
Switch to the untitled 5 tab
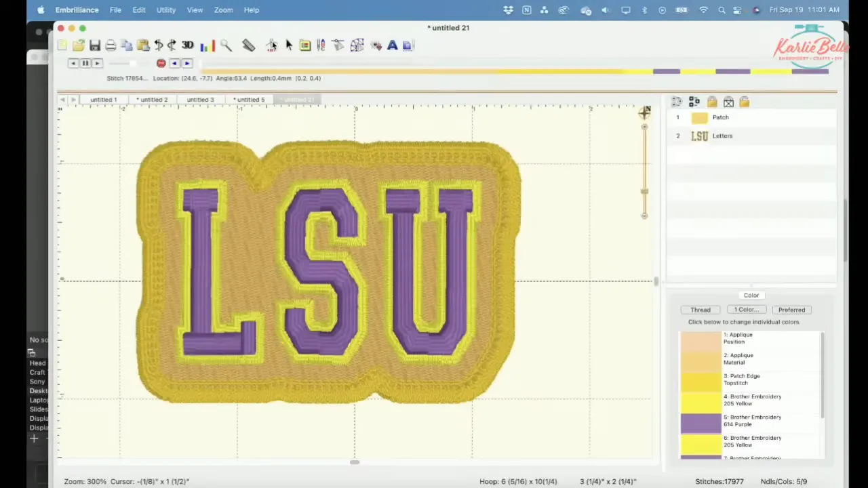click(x=249, y=100)
